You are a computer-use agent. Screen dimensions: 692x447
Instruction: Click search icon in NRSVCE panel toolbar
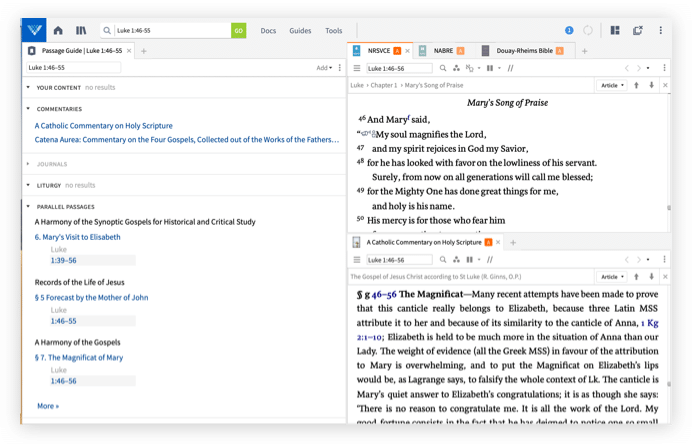(443, 68)
